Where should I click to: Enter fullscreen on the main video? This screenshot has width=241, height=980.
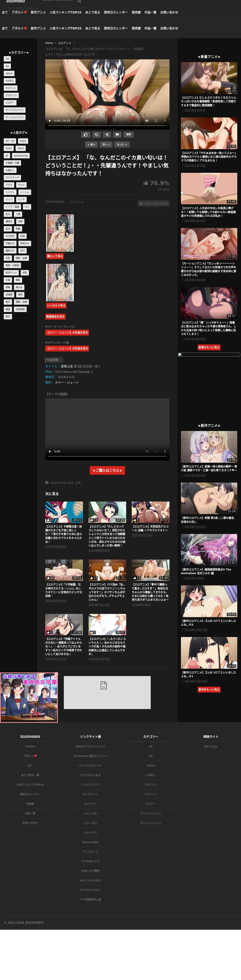[x=156, y=121]
